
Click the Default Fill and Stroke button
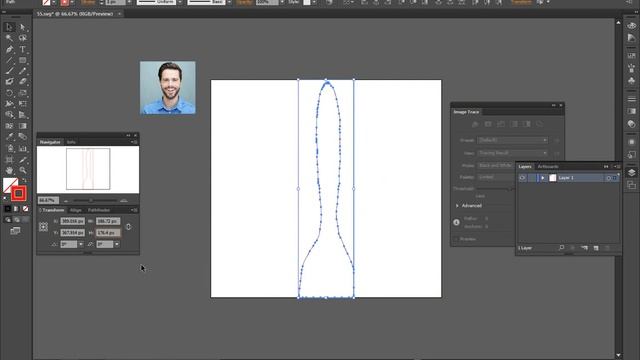pyautogui.click(x=6, y=198)
